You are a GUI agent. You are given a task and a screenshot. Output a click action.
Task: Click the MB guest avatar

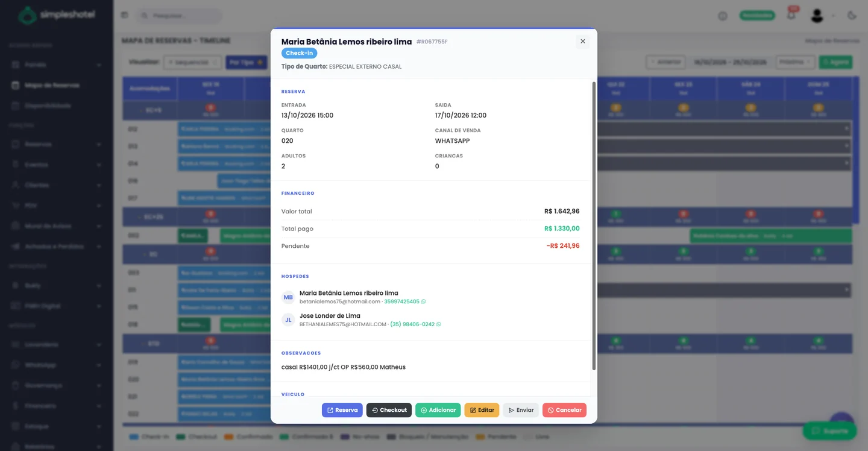point(288,297)
